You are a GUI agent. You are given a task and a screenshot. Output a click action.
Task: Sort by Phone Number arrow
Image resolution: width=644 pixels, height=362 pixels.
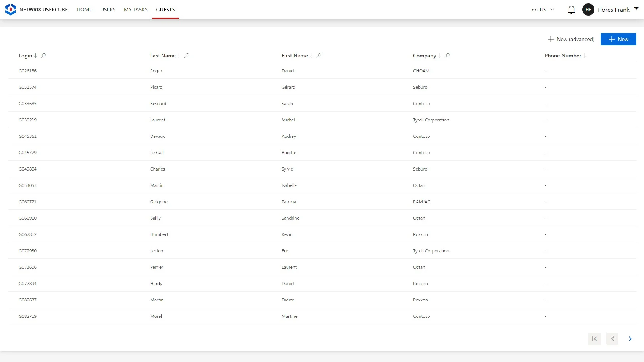click(585, 56)
